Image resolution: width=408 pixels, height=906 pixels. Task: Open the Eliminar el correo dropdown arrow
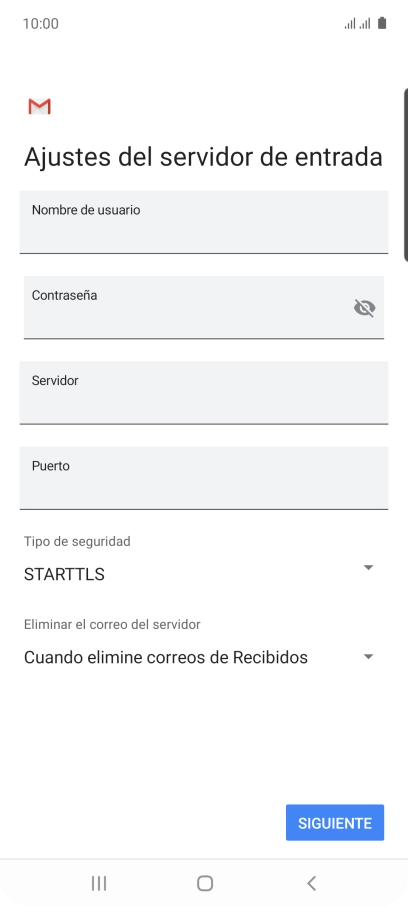tap(368, 657)
